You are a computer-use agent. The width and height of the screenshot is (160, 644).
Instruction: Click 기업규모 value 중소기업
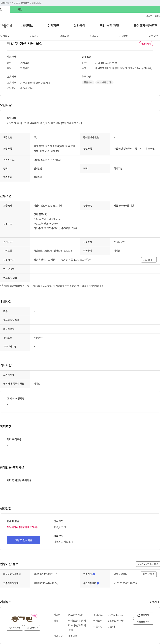tap(73, 636)
